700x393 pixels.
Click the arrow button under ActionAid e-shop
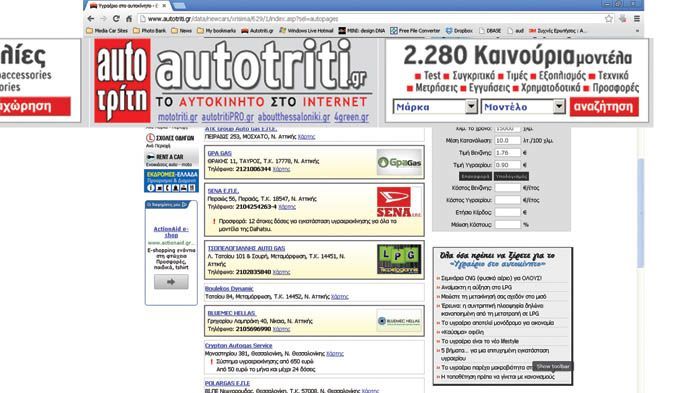click(171, 282)
